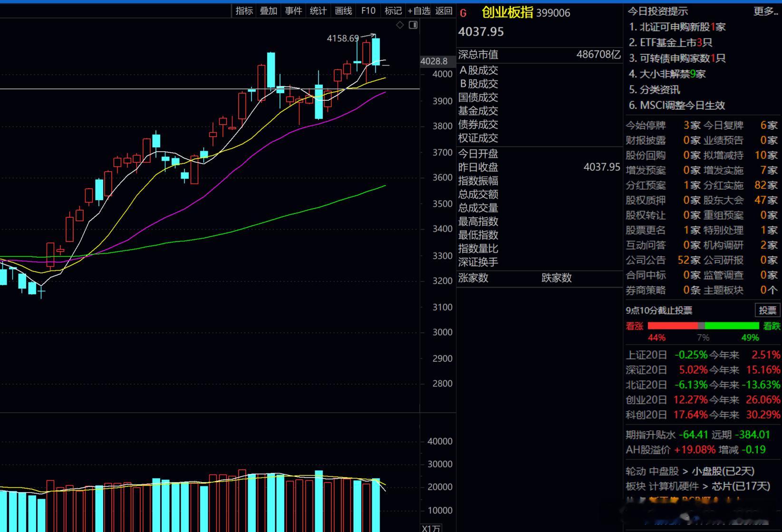
Task: Click the 昨日收盘 4037.95 row
Action: (540, 167)
